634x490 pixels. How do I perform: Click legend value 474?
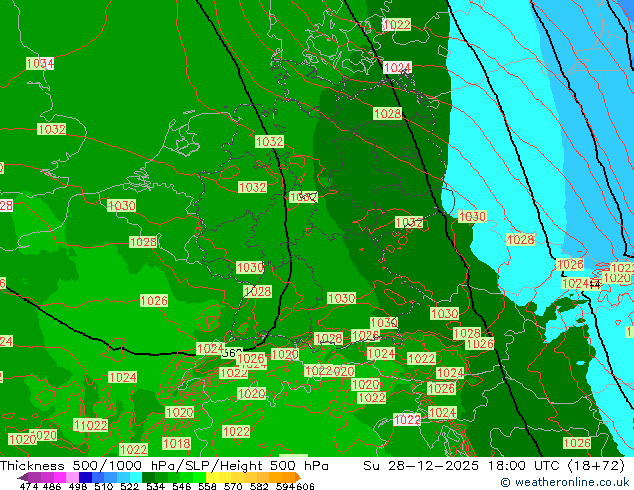[x=29, y=486]
